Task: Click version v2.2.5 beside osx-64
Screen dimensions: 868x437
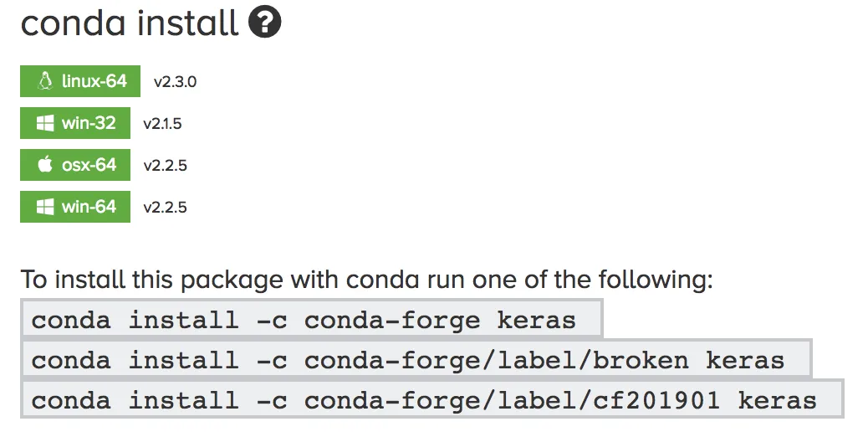Action: (x=165, y=166)
